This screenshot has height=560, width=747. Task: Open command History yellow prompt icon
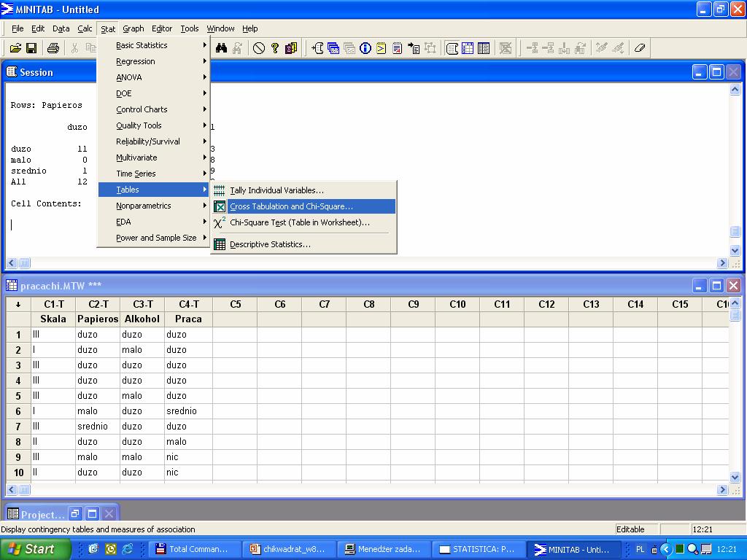(381, 48)
